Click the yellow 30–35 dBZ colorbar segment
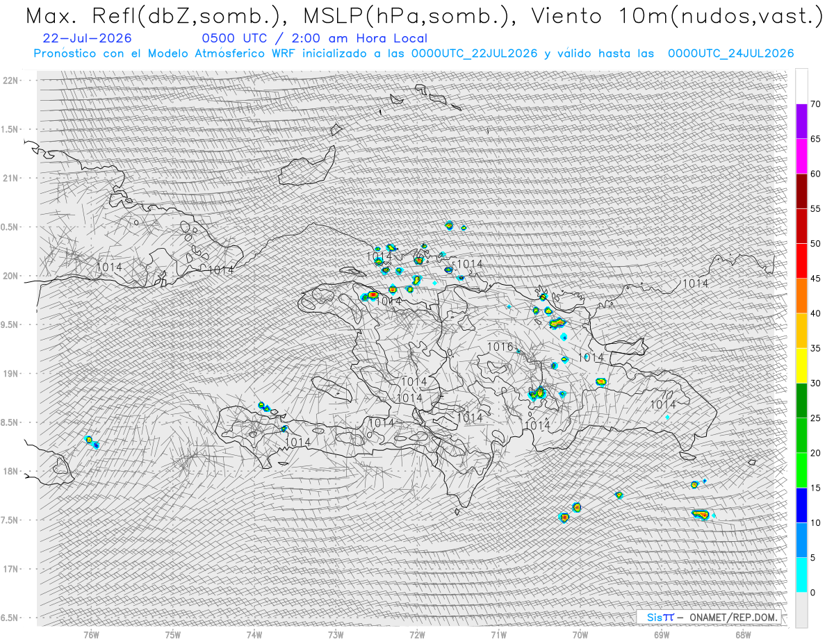The width and height of the screenshot is (834, 644). (801, 365)
